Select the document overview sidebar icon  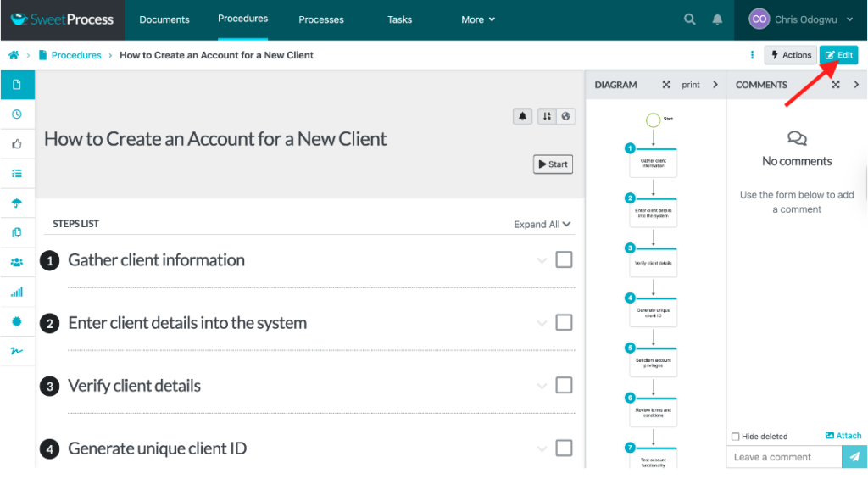(x=17, y=85)
